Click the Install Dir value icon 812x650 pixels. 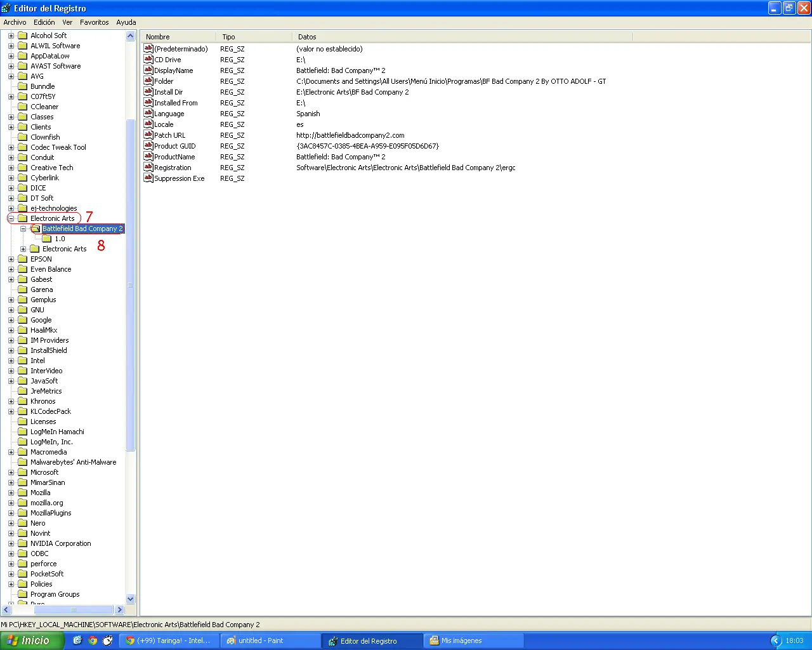(x=148, y=92)
